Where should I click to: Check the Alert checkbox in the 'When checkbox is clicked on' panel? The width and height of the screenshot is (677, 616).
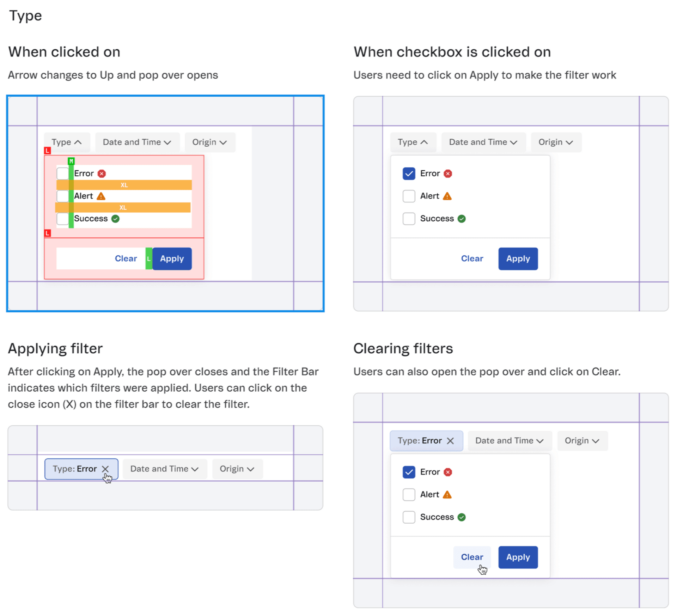[x=409, y=196]
